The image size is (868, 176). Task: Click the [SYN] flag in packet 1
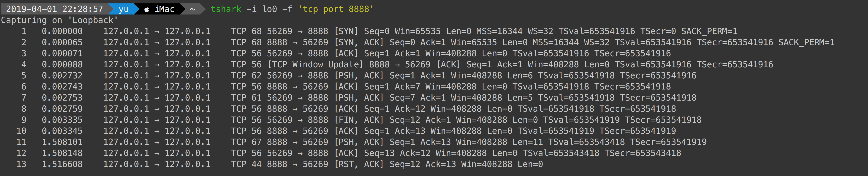pyautogui.click(x=346, y=31)
